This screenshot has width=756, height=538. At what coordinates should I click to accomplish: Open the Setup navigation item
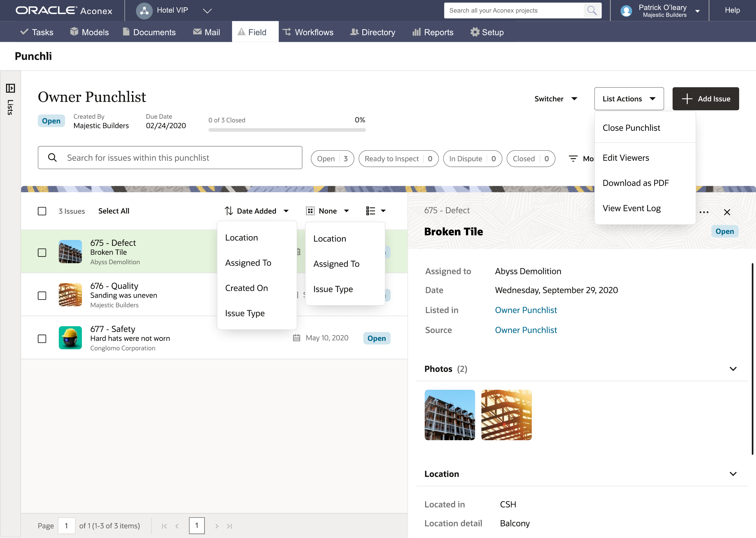click(487, 32)
